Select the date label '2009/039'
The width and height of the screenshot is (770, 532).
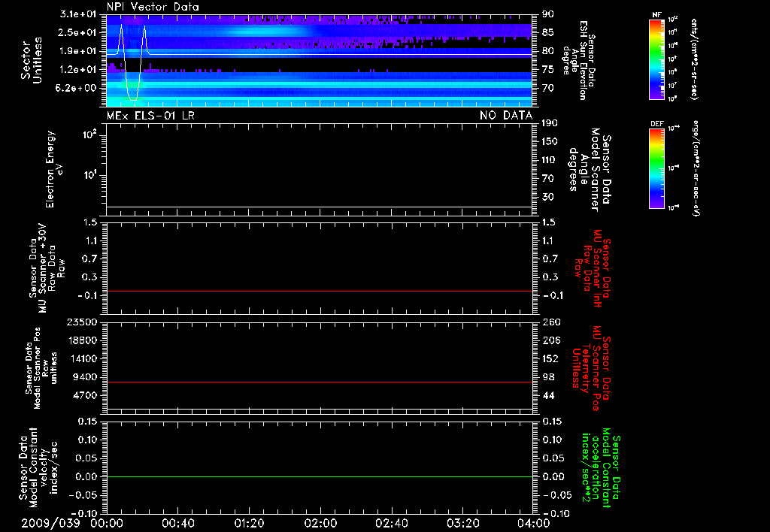[50, 523]
